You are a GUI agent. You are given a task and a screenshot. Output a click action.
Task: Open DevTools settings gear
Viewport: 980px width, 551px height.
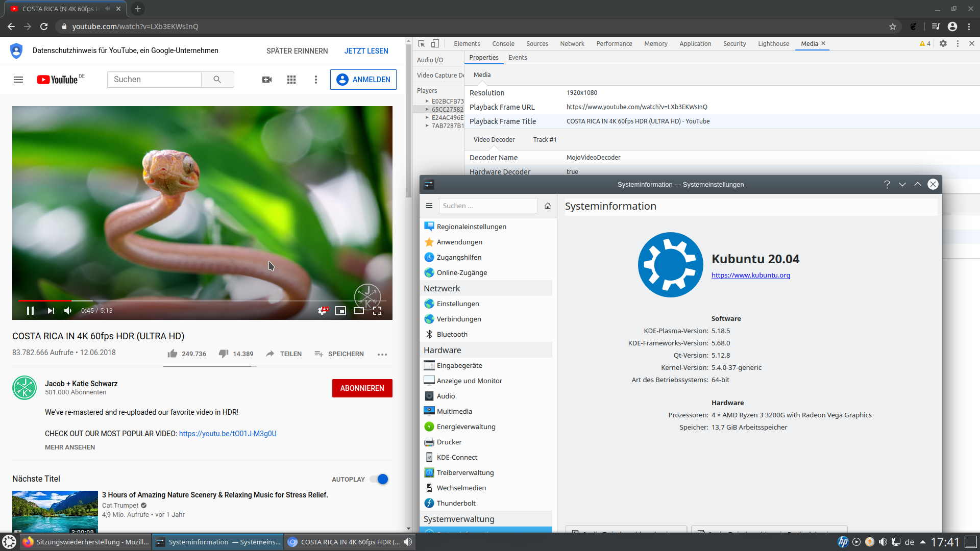click(x=943, y=44)
